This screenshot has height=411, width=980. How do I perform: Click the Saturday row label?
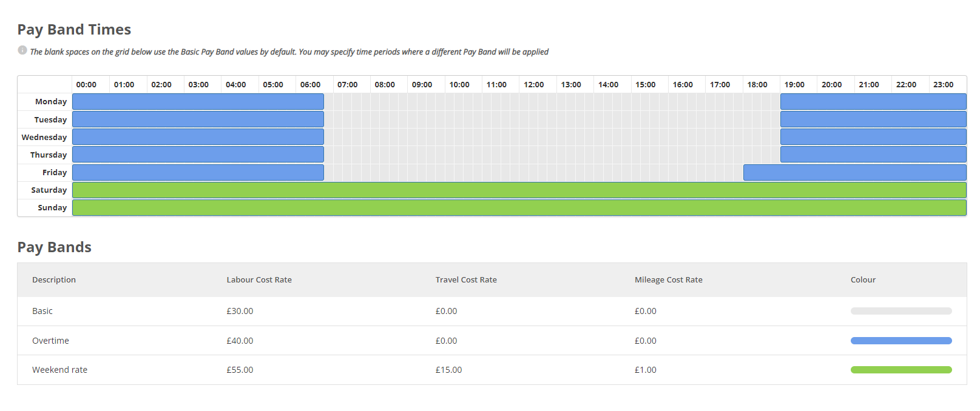[x=49, y=190]
